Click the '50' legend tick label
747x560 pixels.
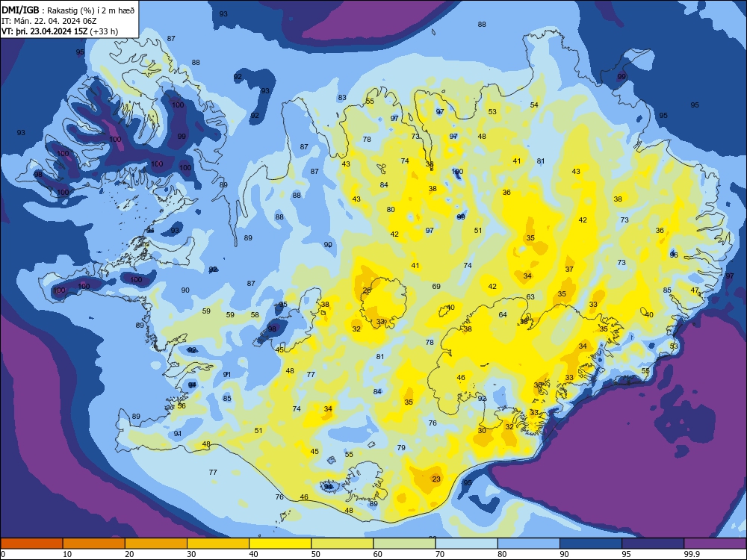coord(316,554)
